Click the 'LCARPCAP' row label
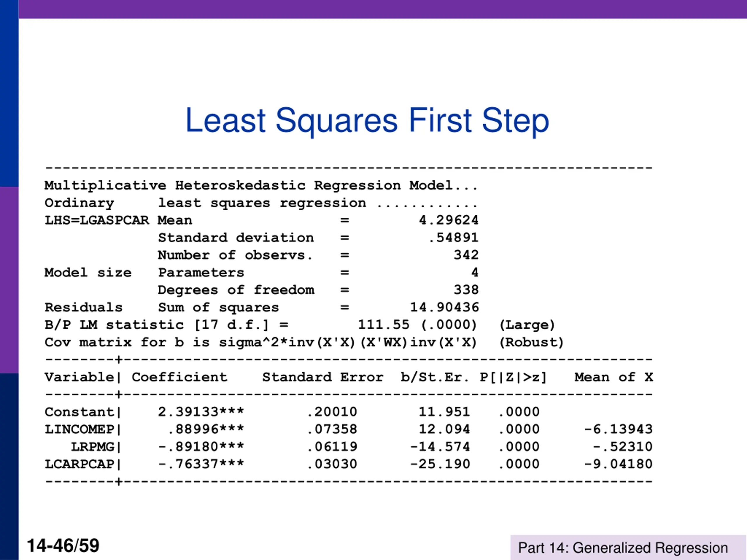 click(x=79, y=464)
